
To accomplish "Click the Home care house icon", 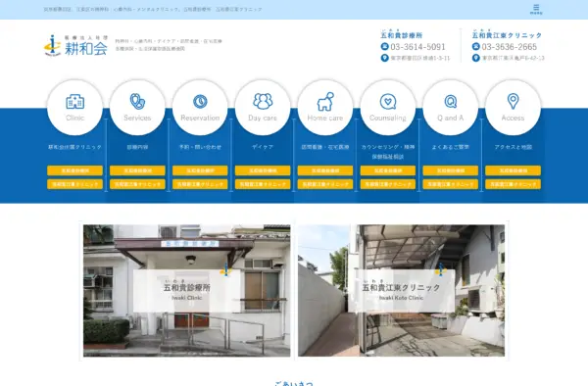I will [x=325, y=101].
